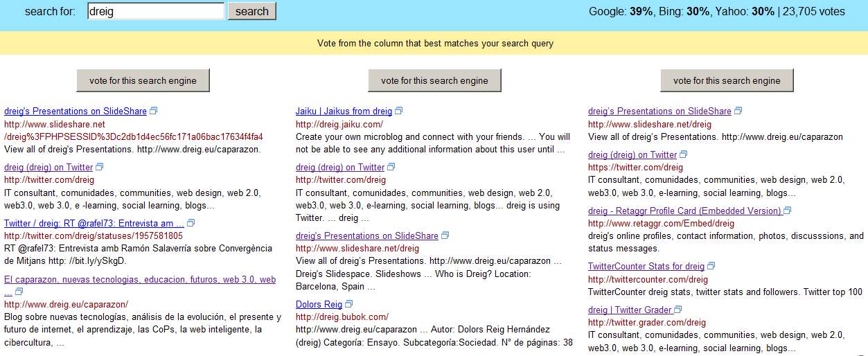Screen dimensions: 868x356
Task: Open right column dreig (dreig) on Twitter link
Action: (x=632, y=154)
